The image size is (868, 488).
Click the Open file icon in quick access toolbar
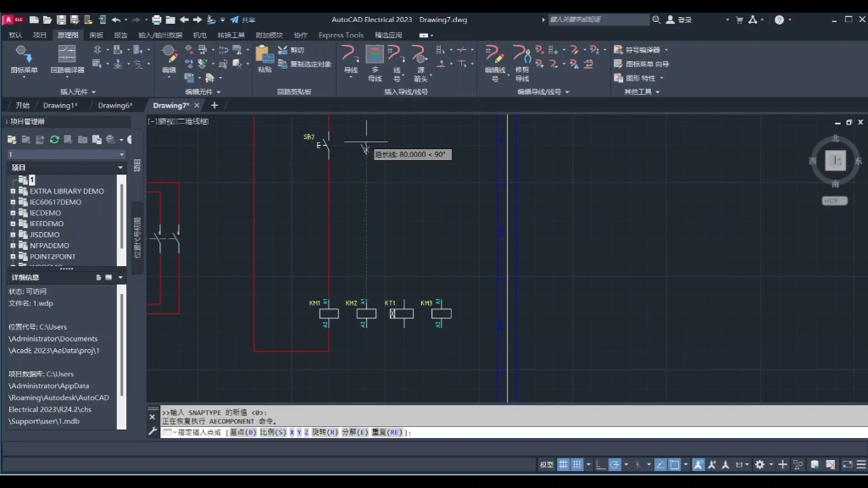pos(47,20)
